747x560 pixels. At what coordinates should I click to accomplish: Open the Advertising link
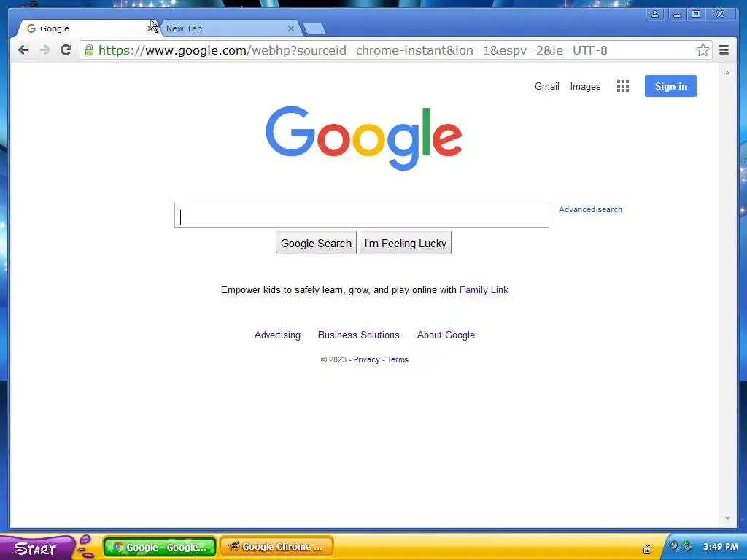[x=277, y=335]
